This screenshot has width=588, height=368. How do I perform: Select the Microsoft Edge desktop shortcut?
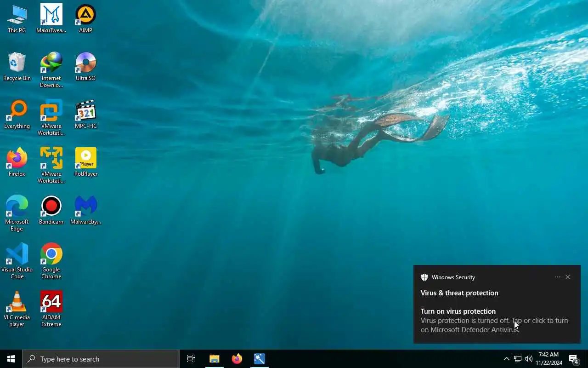coord(17,213)
